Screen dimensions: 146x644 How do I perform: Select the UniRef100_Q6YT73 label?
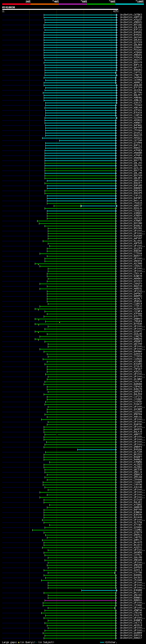131,67
